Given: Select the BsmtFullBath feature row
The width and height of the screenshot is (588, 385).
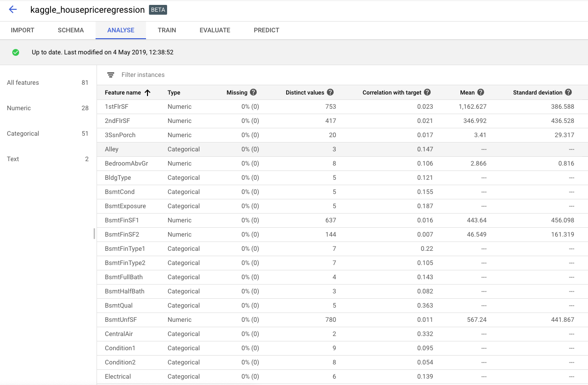Looking at the screenshot, I should click(x=343, y=277).
